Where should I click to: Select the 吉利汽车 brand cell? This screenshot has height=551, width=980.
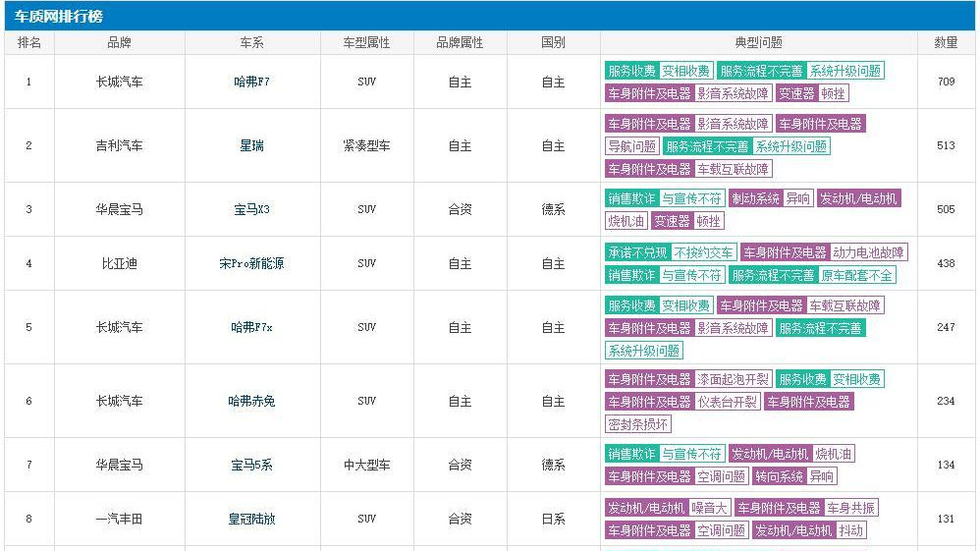coord(120,145)
